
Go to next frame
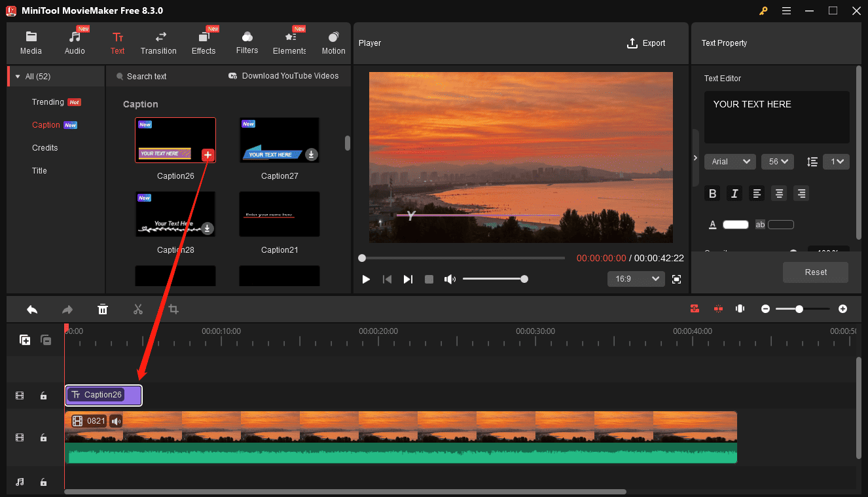[408, 280]
